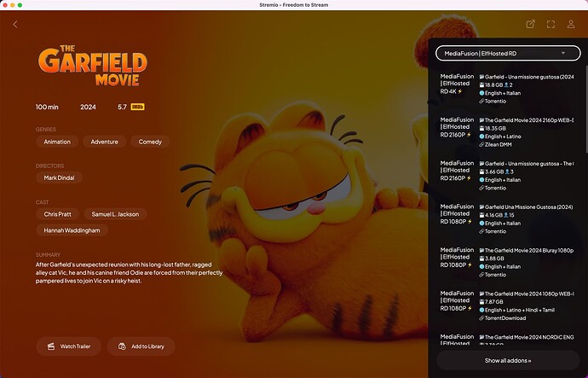Open cast member Samuel L. Jackson
This screenshot has width=588, height=378.
point(115,214)
